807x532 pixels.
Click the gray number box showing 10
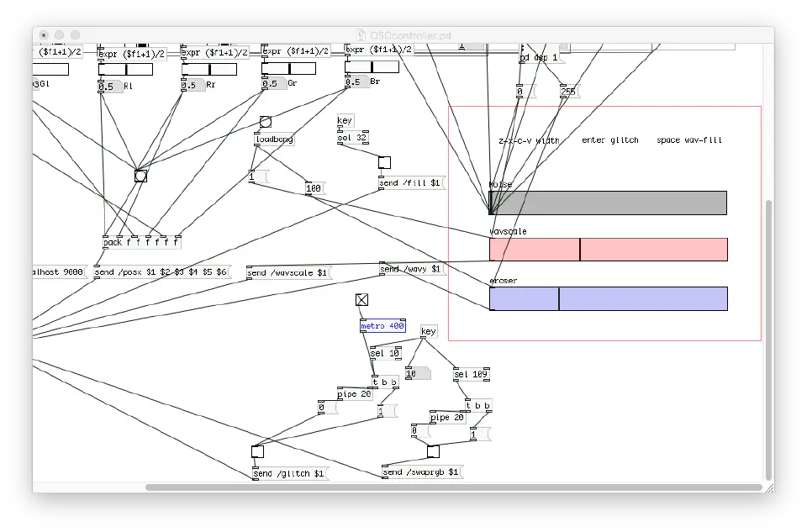pos(417,373)
